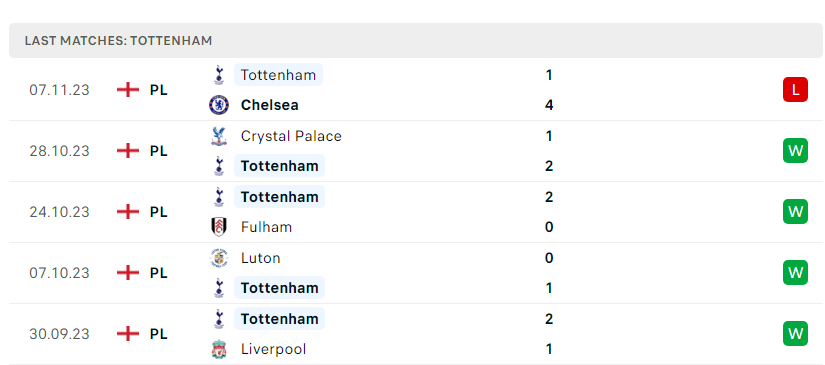Click the Fulham club crest icon
This screenshot has width=825, height=365.
[219, 227]
